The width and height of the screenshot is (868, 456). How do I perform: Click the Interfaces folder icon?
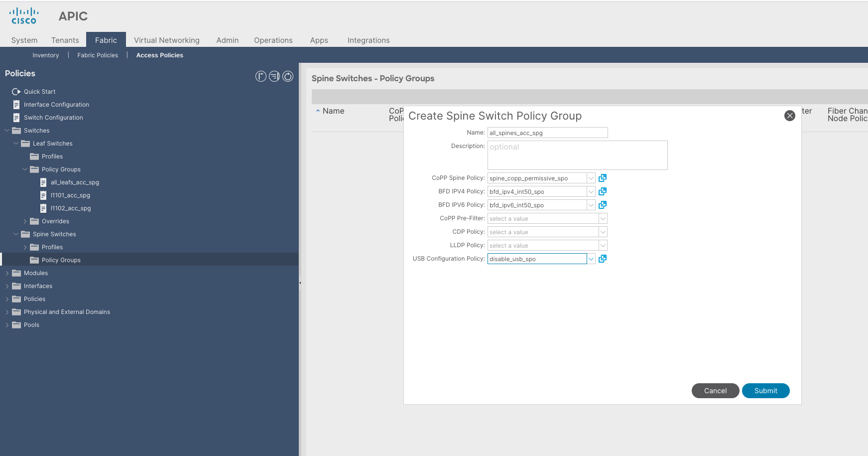pyautogui.click(x=16, y=286)
